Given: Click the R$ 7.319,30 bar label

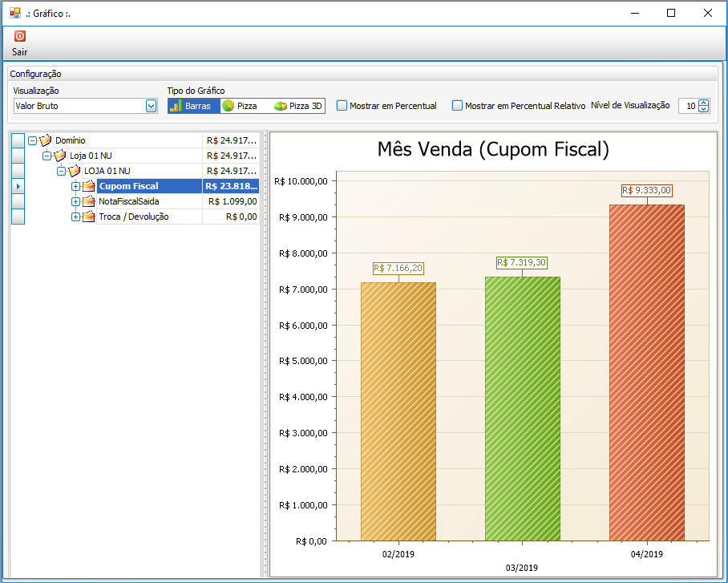Looking at the screenshot, I should (522, 262).
